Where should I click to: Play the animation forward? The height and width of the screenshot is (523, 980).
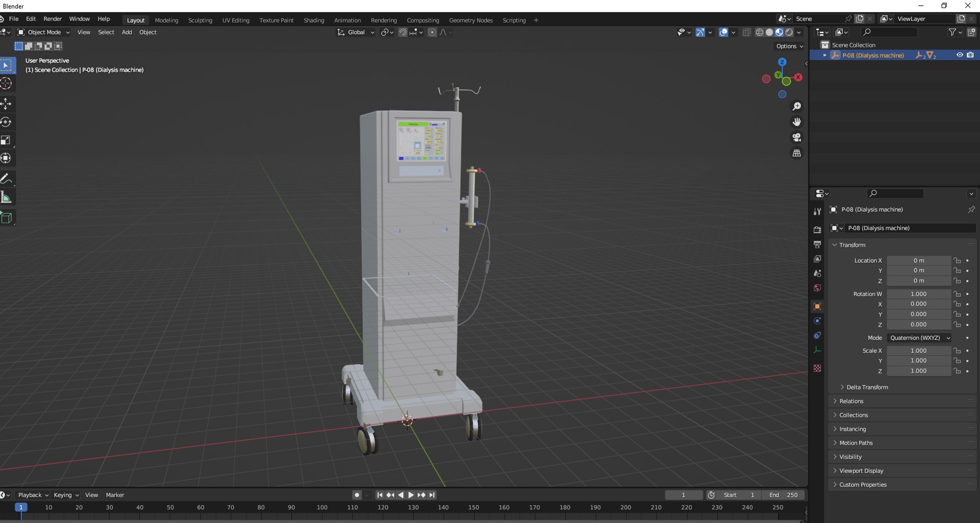pyautogui.click(x=411, y=495)
